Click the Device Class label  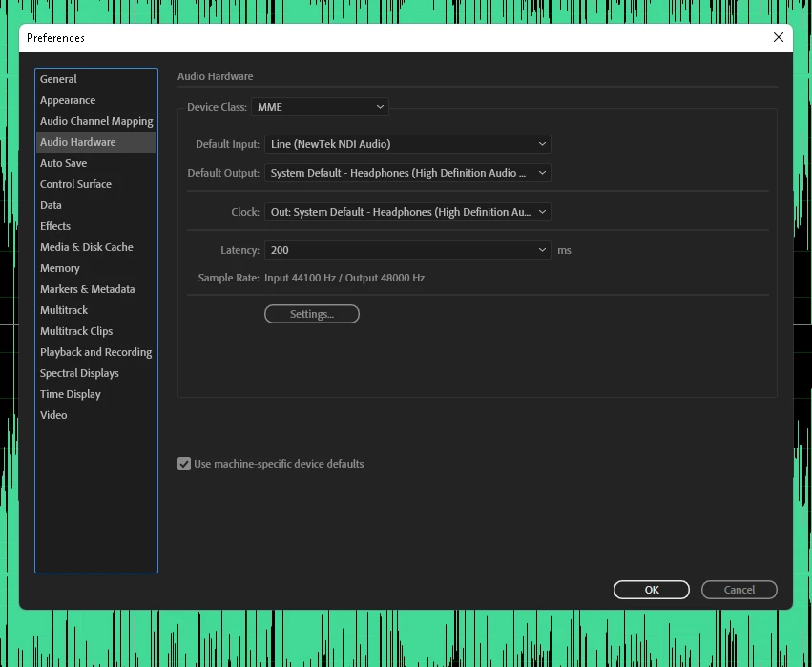click(x=217, y=107)
